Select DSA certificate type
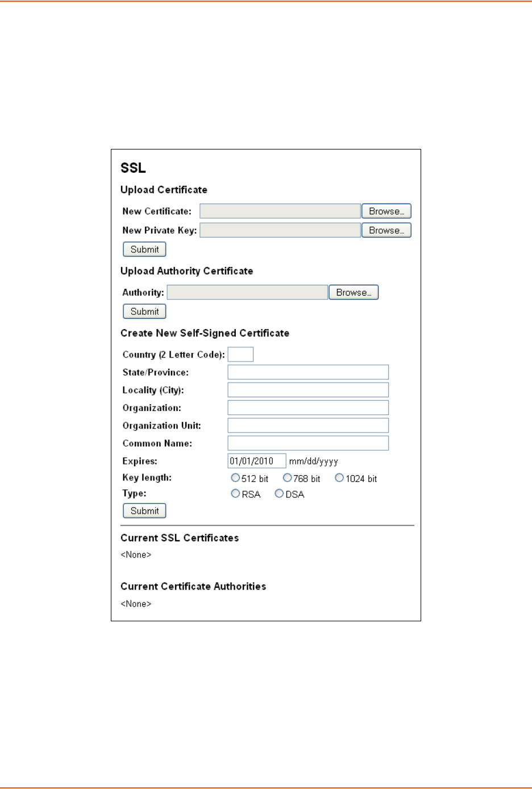The height and width of the screenshot is (789, 532). coord(279,493)
